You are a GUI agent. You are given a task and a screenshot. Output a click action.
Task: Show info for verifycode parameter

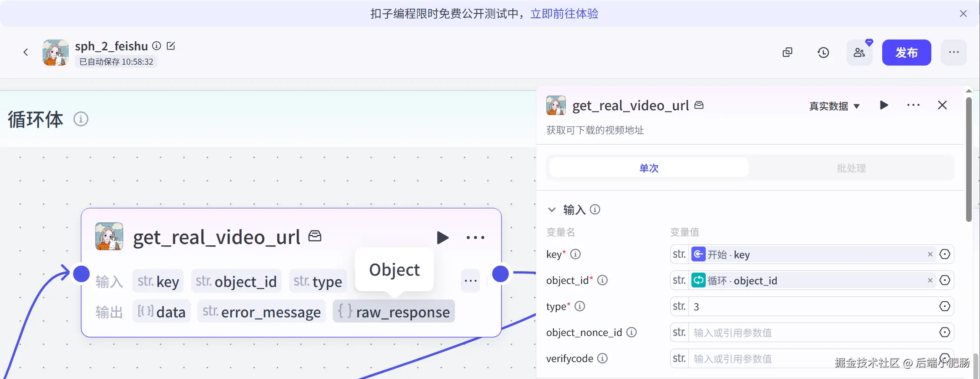(602, 358)
